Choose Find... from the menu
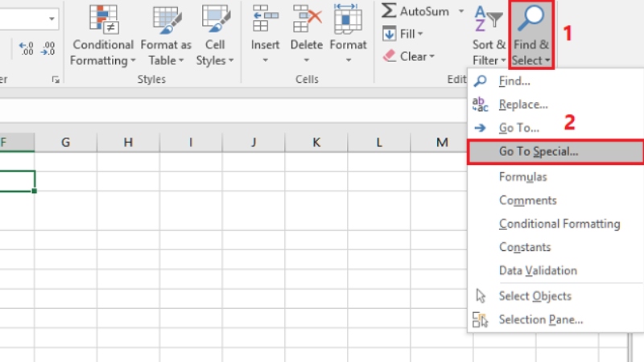This screenshot has height=362, width=644. tap(555, 81)
